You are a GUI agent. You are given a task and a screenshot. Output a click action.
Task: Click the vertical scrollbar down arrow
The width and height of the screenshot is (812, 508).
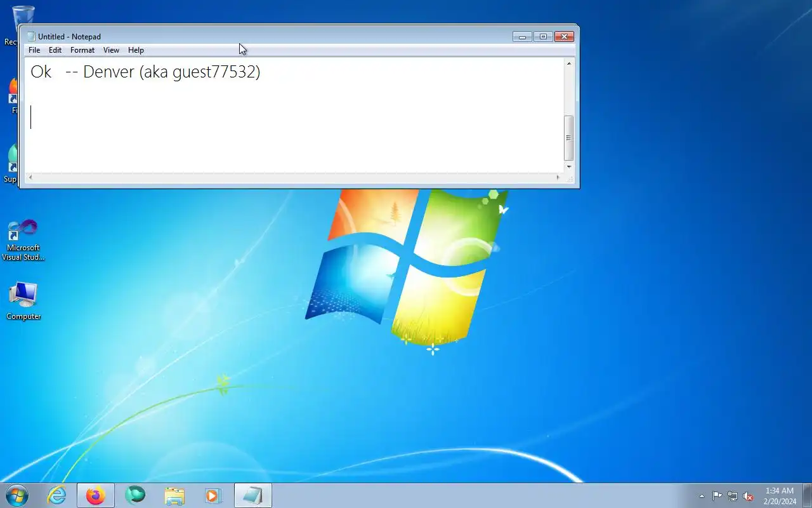click(x=569, y=166)
